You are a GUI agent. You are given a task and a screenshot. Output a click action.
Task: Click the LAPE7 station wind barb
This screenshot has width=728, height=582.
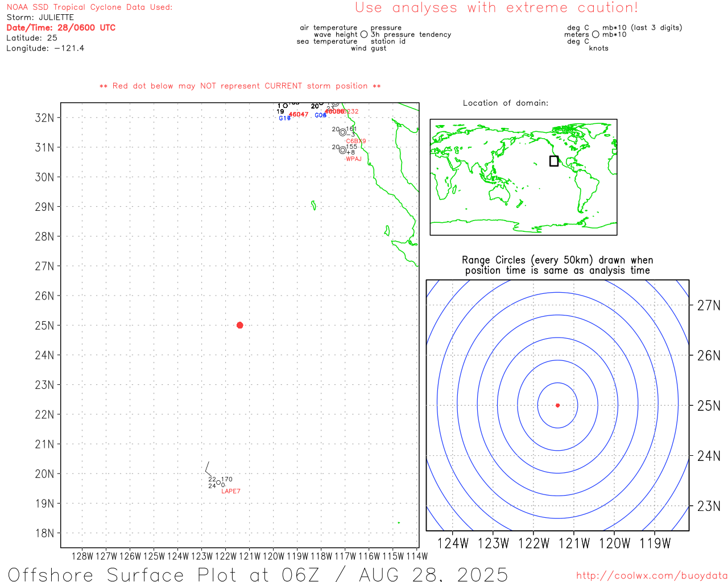[x=208, y=468]
